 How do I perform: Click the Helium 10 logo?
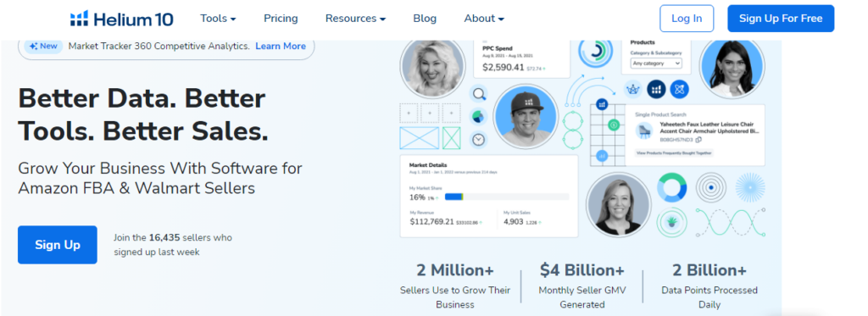coord(121,19)
